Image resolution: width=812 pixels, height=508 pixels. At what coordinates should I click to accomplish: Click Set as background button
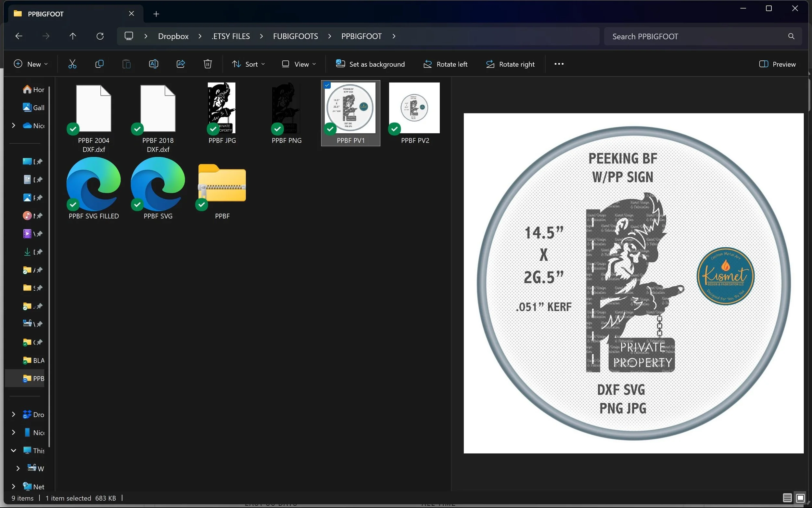tap(370, 64)
